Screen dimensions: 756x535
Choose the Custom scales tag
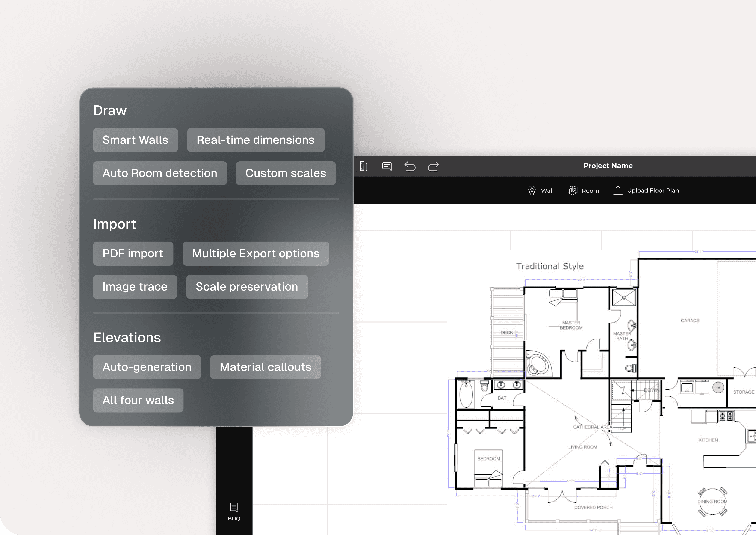[x=286, y=173]
